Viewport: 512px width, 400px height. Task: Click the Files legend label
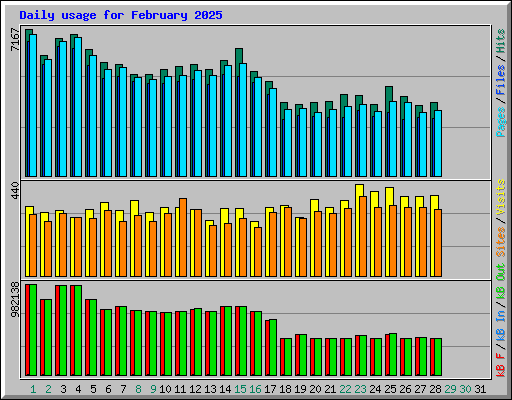coord(501,80)
